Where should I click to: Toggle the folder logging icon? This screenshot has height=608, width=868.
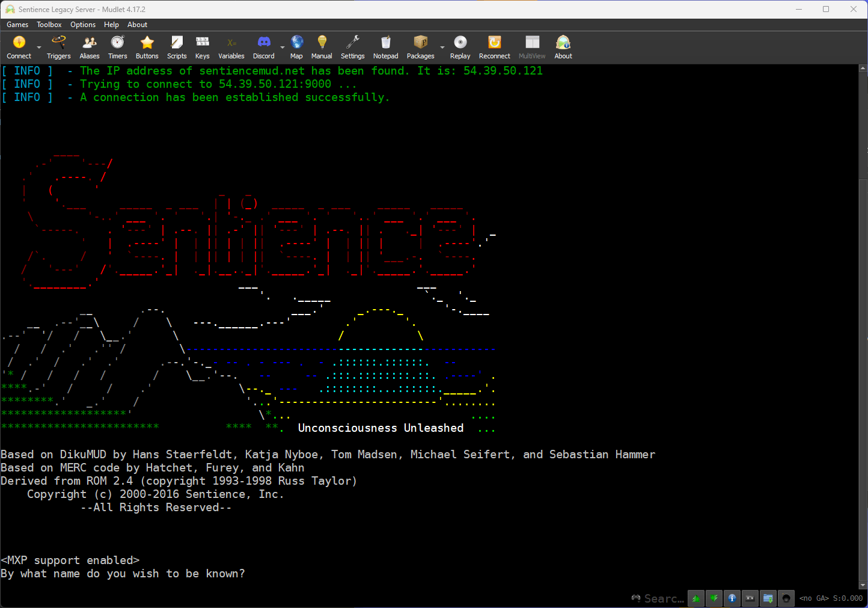(x=768, y=598)
